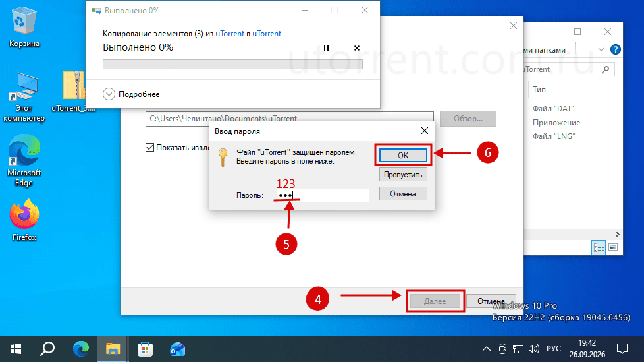The width and height of the screenshot is (644, 362).
Task: Minimize the copy progress window
Action: click(x=305, y=11)
